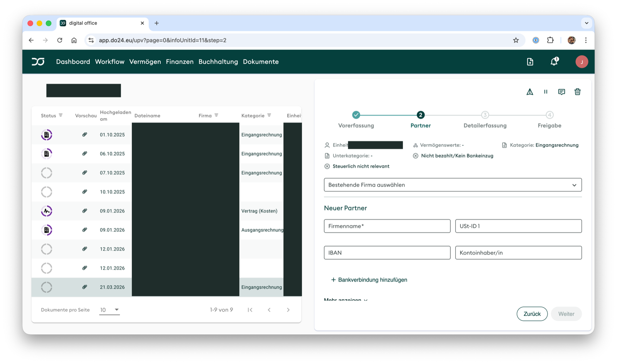Go to first page of documents
Image resolution: width=617 pixels, height=364 pixels.
pyautogui.click(x=250, y=310)
